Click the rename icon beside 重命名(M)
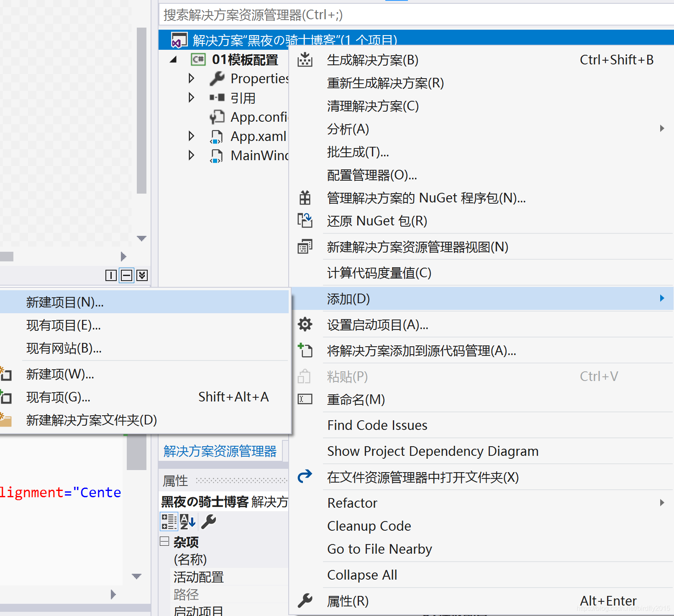This screenshot has width=674, height=616. tap(305, 399)
